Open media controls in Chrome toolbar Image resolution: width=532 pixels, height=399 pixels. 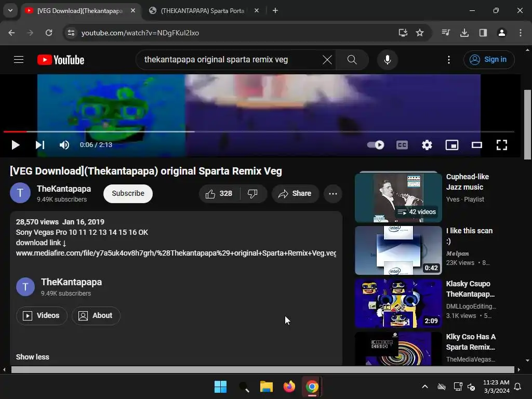(446, 33)
